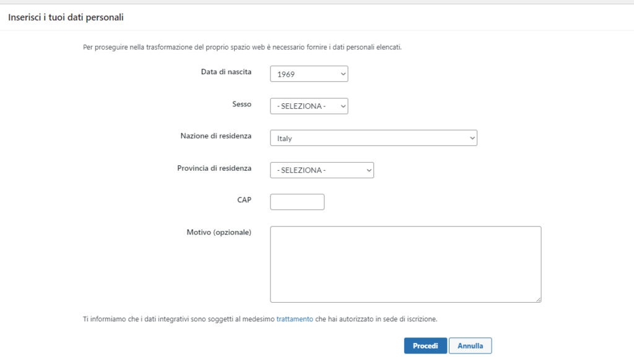Click the Sesso field label

(x=242, y=104)
